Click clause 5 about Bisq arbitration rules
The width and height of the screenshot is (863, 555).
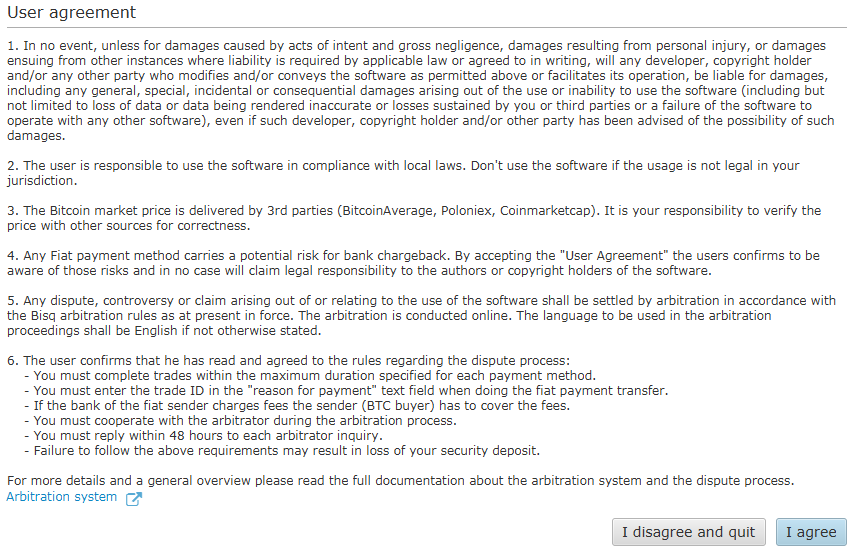[422, 315]
